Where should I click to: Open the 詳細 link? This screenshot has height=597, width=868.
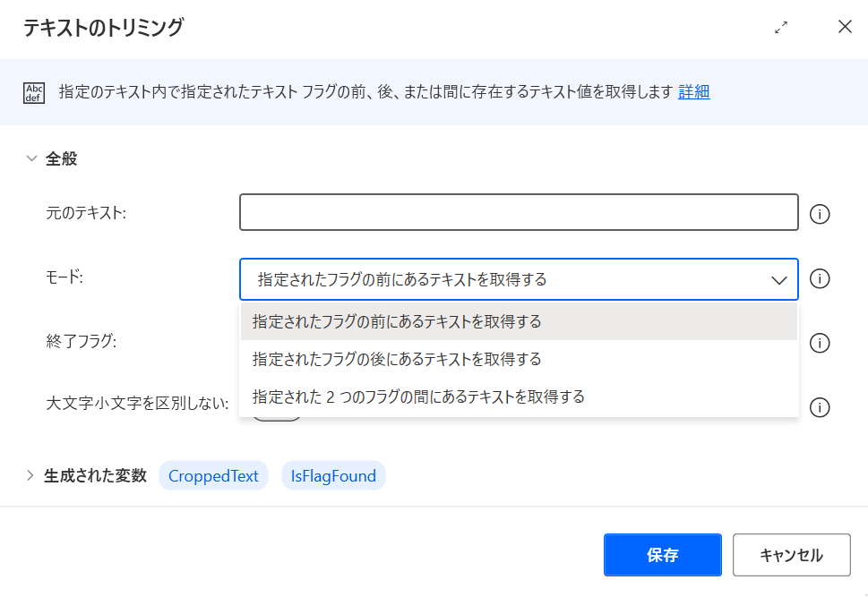click(x=693, y=92)
